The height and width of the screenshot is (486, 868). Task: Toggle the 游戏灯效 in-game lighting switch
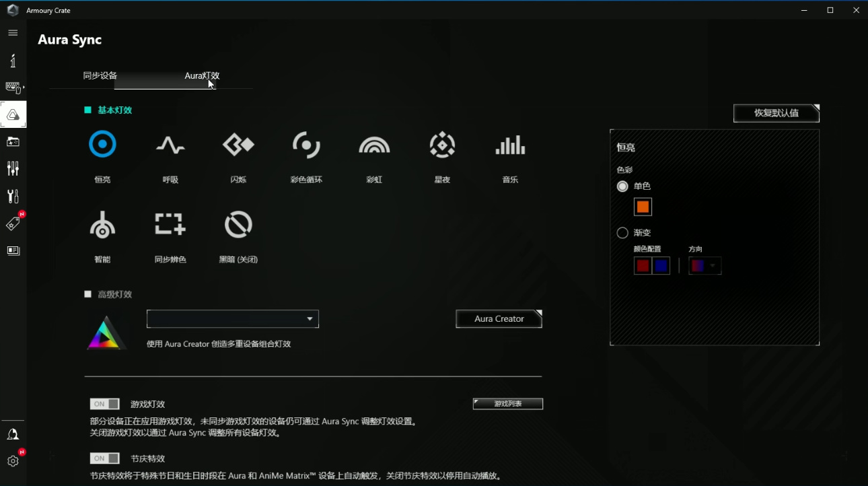pos(105,404)
